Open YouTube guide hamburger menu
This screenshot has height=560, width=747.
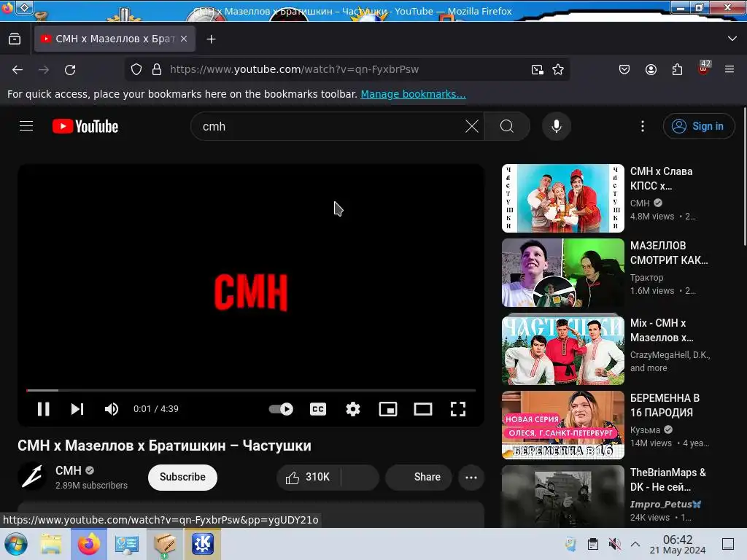tap(26, 126)
